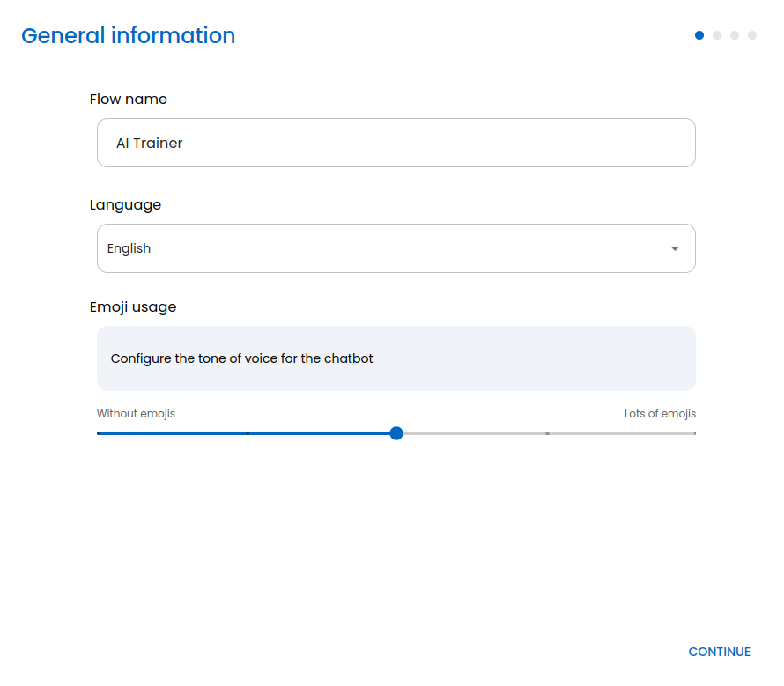The width and height of the screenshot is (784, 686).
Task: Click the far left end of emoji slider track
Action: (x=99, y=433)
